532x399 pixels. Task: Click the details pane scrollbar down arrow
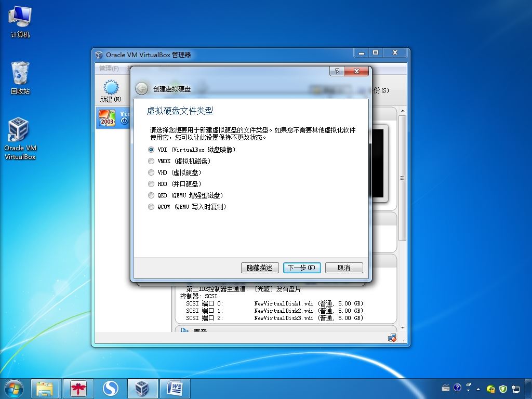point(403,328)
